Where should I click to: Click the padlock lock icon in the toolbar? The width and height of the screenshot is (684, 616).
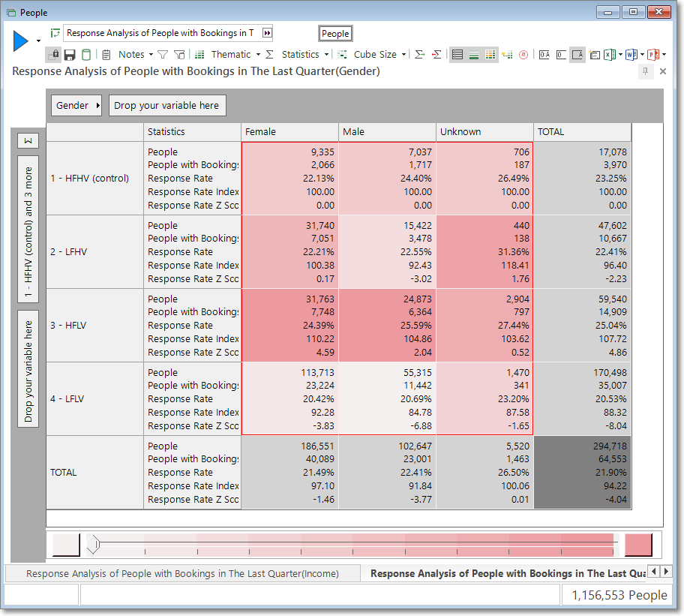click(54, 55)
